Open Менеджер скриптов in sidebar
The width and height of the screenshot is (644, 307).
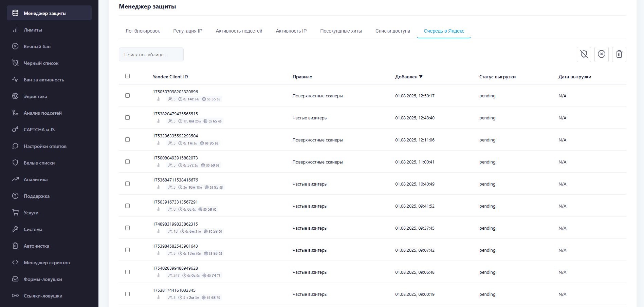[x=47, y=263]
